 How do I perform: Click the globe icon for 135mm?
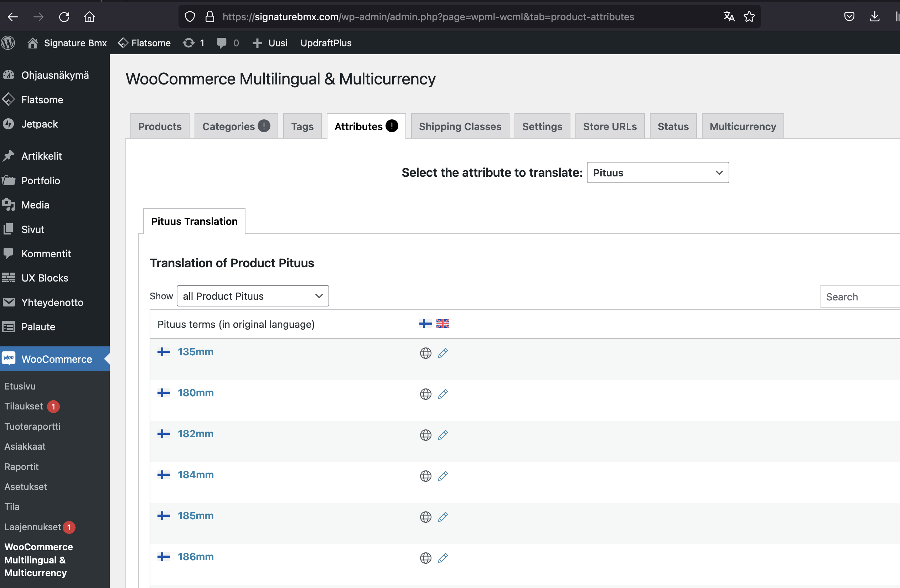(425, 353)
